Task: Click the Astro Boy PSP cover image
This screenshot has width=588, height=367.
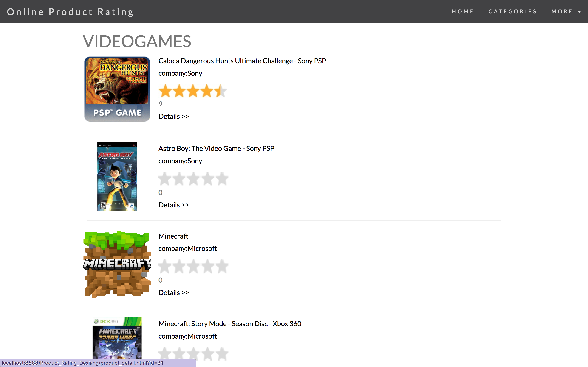Action: point(117,176)
